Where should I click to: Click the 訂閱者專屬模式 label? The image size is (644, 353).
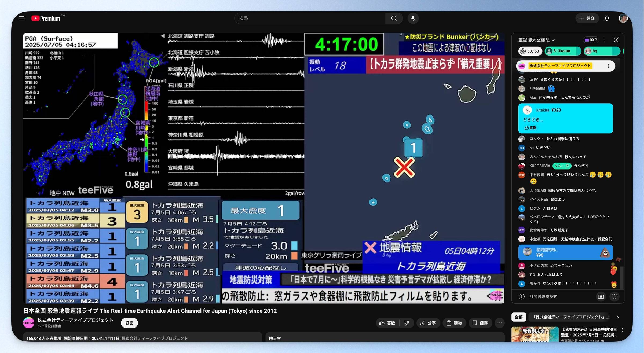click(543, 297)
